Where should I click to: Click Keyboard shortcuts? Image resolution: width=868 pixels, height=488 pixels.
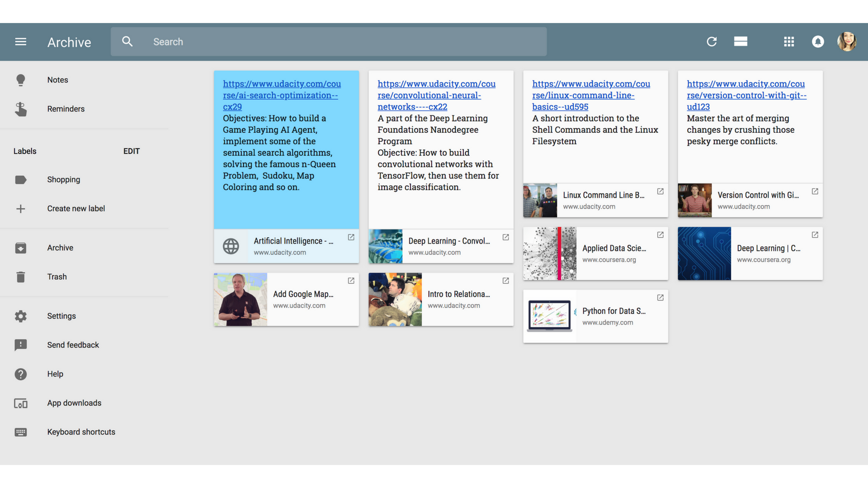[x=81, y=432]
